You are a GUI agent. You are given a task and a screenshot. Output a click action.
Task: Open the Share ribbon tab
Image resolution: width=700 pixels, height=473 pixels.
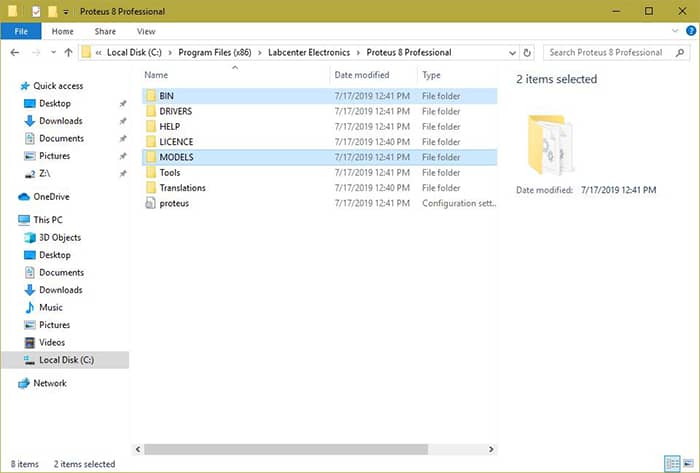tap(105, 31)
